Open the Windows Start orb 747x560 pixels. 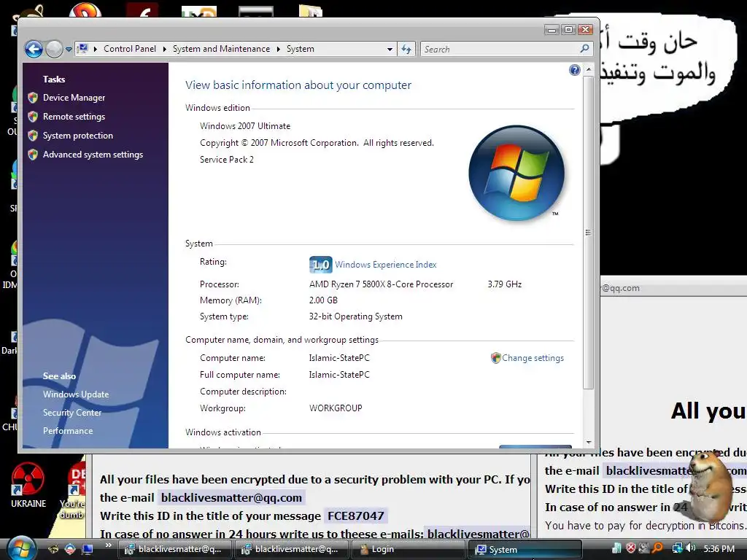tap(21, 549)
